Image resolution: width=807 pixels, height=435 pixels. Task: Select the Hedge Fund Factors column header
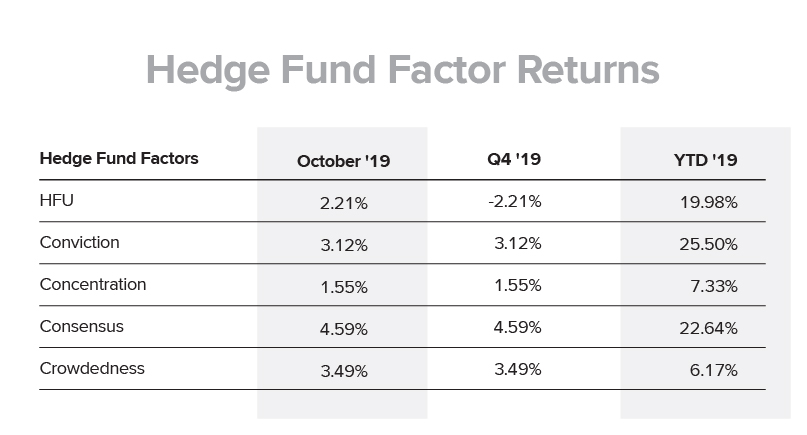click(119, 158)
